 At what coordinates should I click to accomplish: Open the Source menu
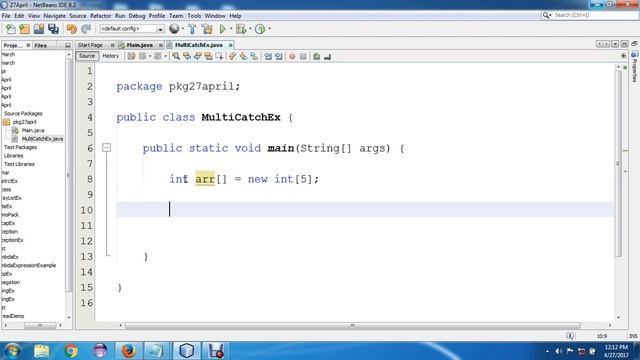(x=78, y=16)
